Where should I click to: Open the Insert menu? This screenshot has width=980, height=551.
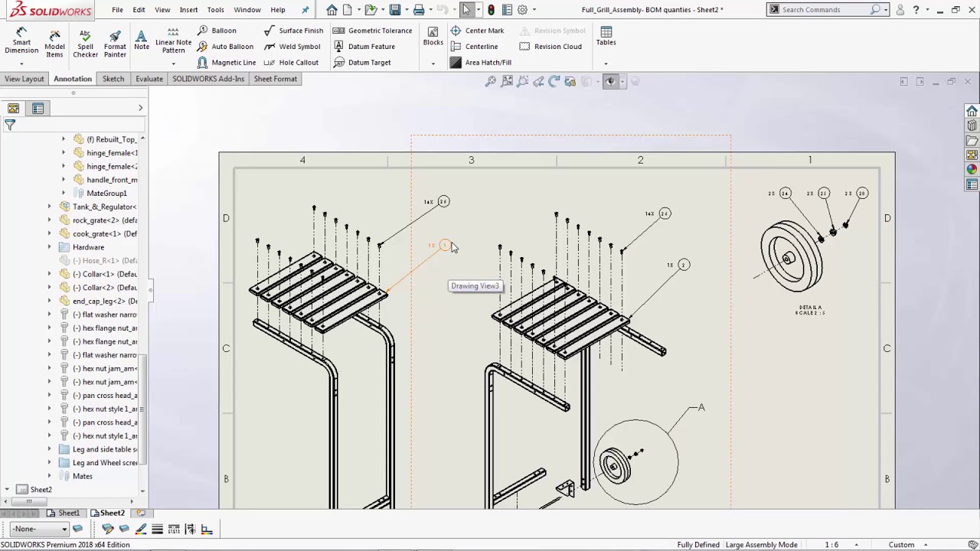188,10
